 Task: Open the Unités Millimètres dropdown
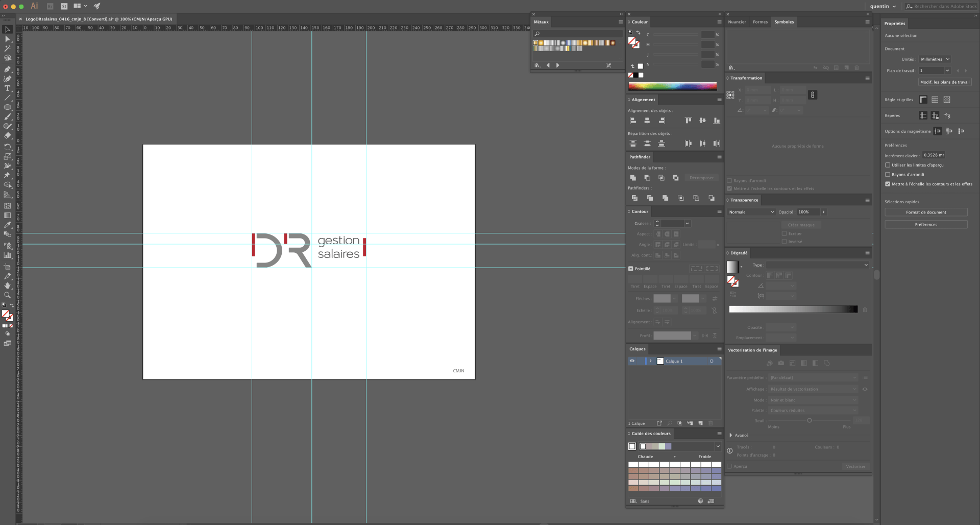click(935, 59)
